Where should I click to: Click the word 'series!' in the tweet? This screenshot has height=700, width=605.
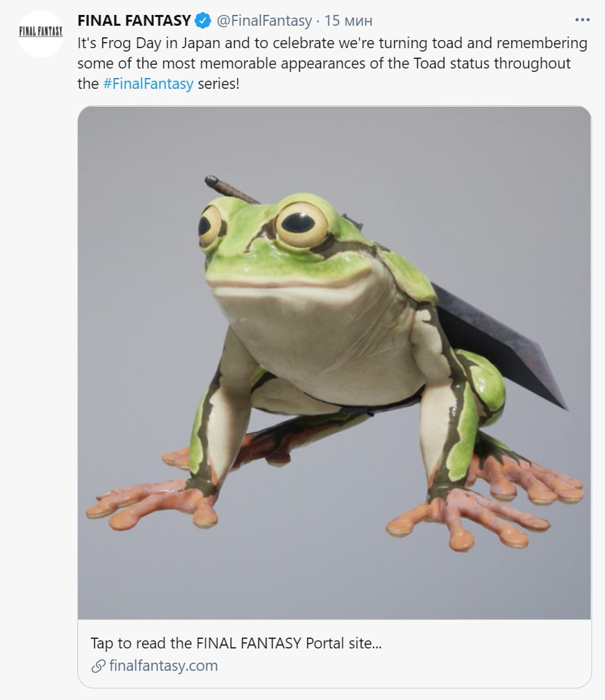tap(218, 83)
